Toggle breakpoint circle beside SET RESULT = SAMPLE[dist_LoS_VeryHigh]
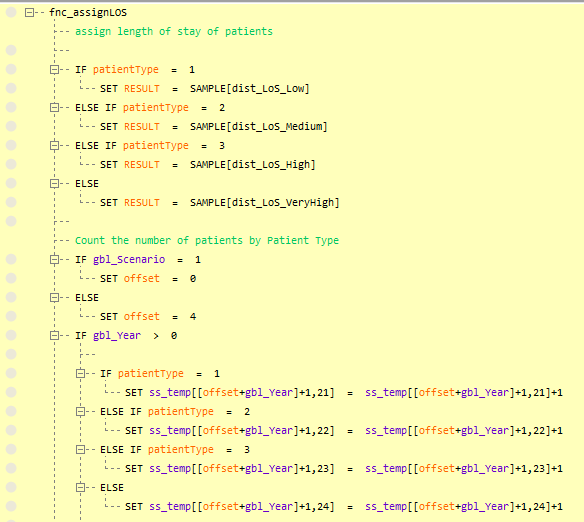 11,202
